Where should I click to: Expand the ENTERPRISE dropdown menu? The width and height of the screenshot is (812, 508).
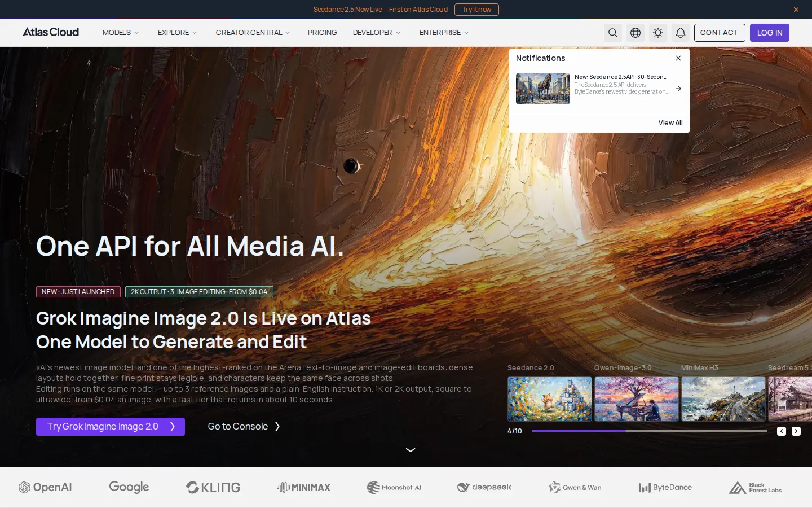pyautogui.click(x=444, y=33)
